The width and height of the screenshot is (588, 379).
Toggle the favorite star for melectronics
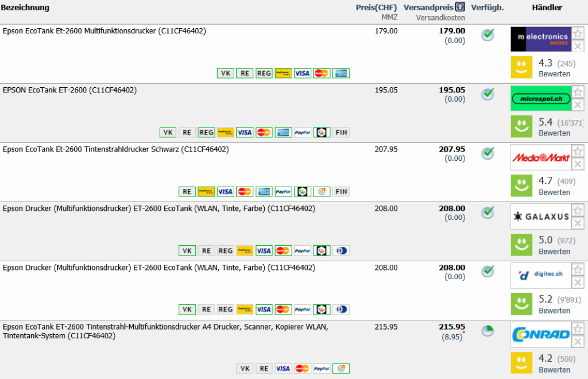(578, 33)
